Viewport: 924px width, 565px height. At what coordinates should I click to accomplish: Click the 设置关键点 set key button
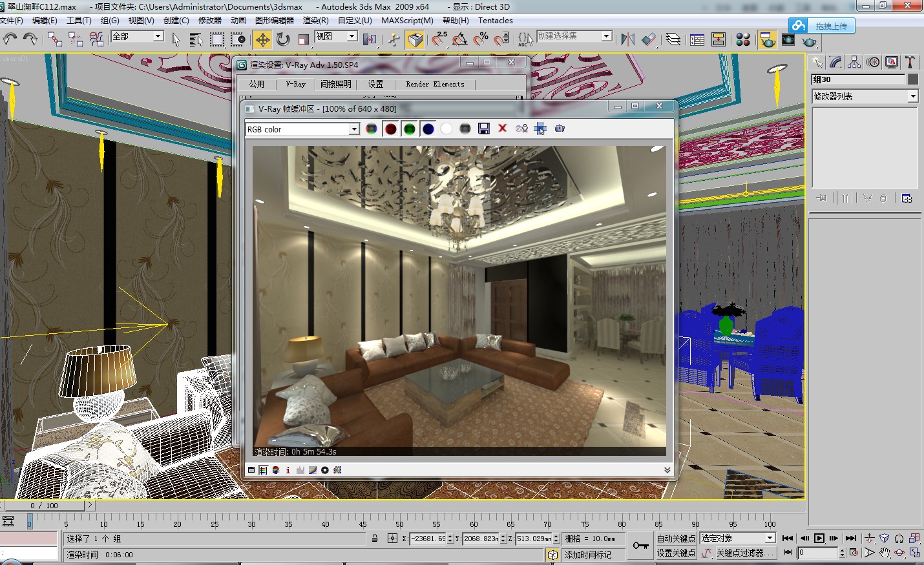pos(676,553)
